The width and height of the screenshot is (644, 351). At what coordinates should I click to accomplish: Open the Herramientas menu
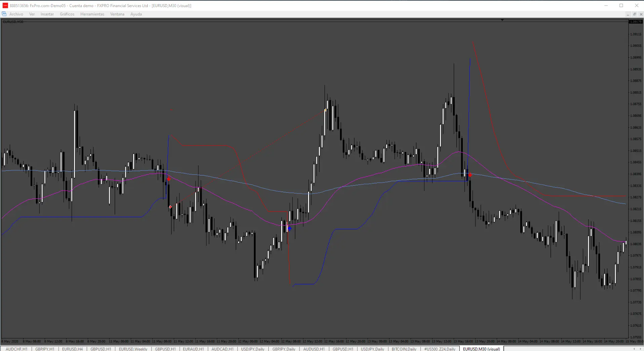(x=92, y=14)
